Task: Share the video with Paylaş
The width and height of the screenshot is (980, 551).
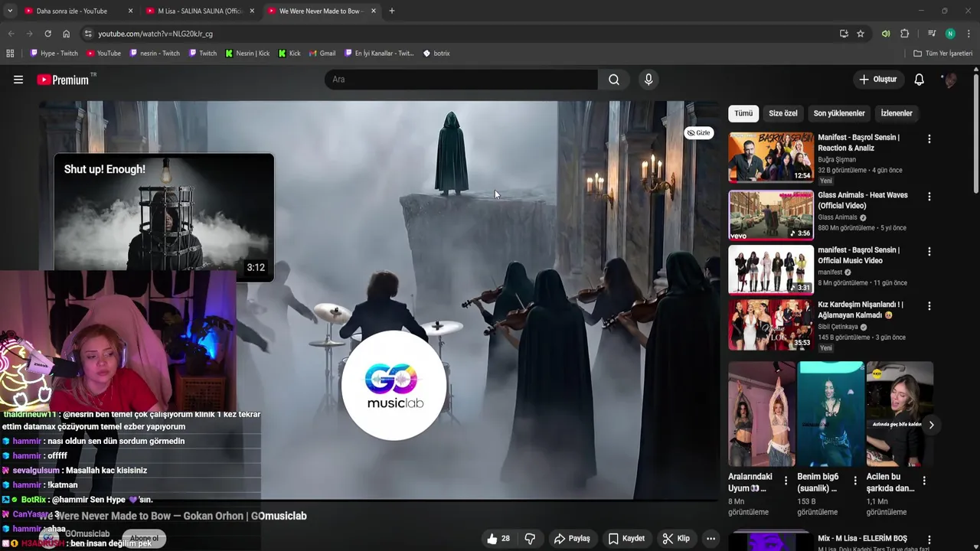Action: [572, 539]
